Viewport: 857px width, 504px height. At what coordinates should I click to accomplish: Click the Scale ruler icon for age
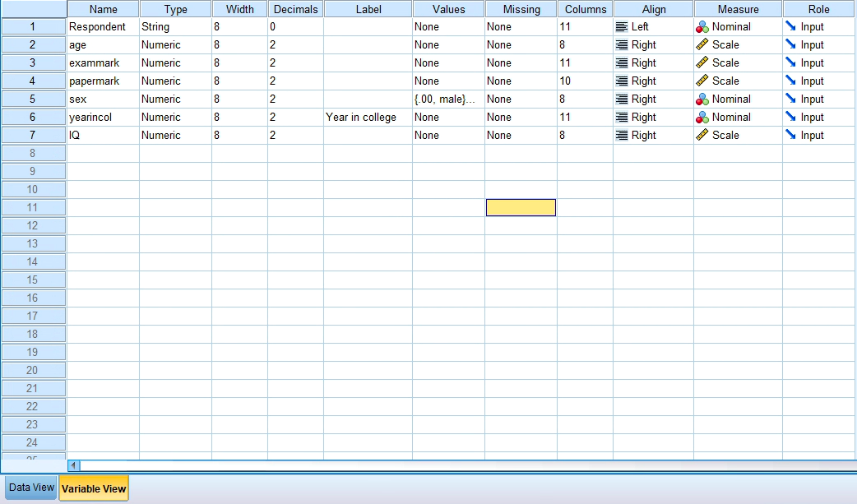click(702, 45)
